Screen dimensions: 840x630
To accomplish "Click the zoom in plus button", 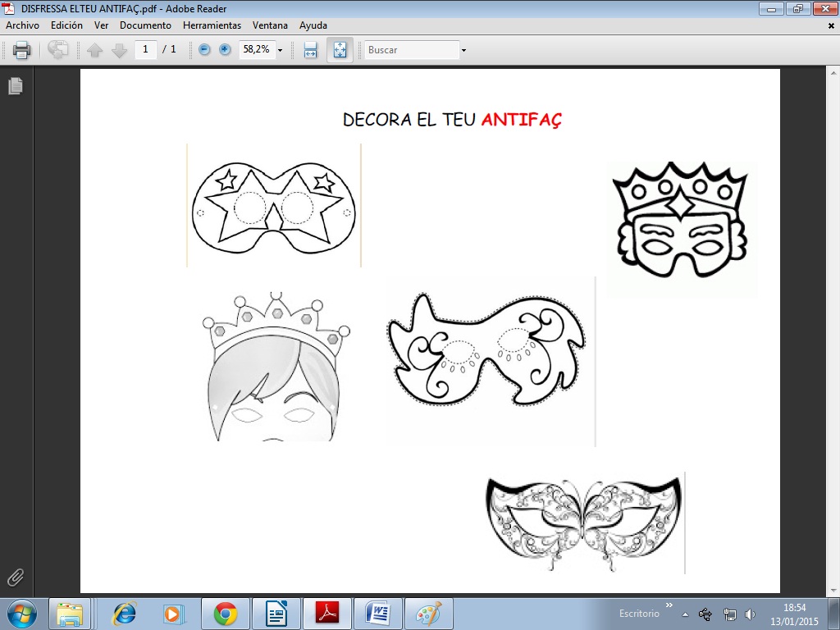I will 225,50.
